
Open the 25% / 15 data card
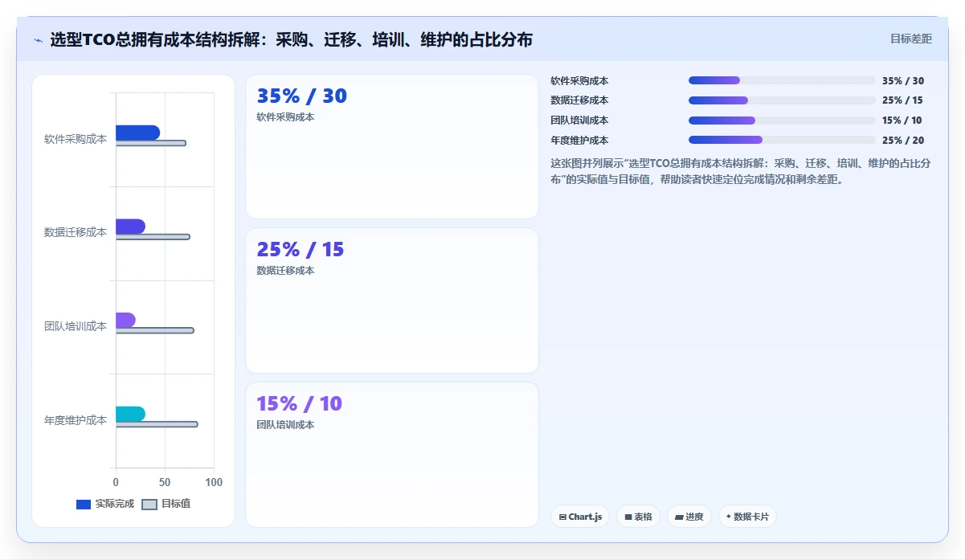(392, 300)
